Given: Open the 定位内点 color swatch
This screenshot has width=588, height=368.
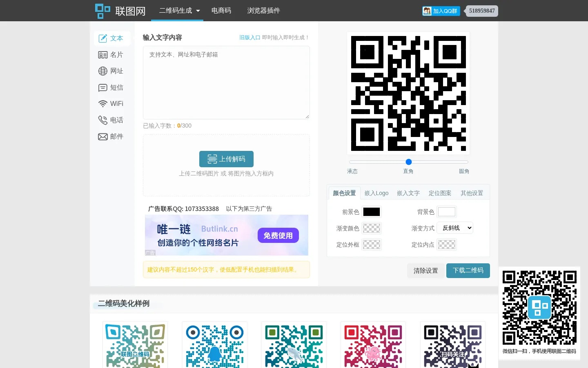Looking at the screenshot, I should (x=447, y=245).
